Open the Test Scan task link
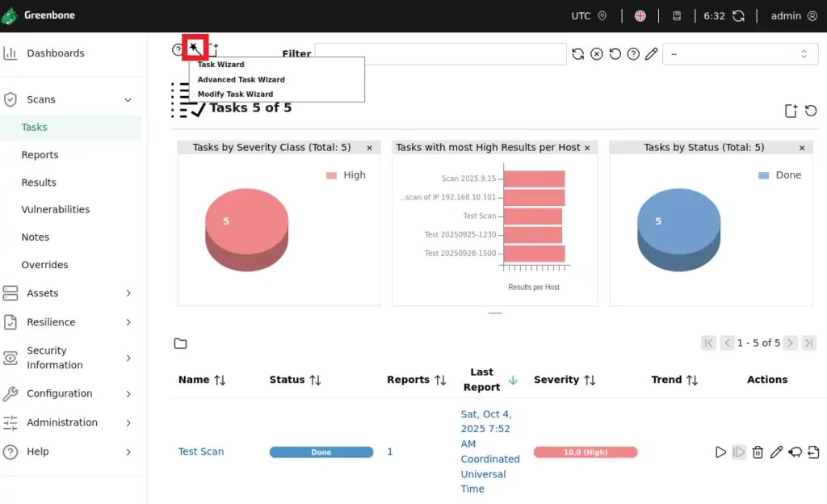The image size is (827, 504). point(201,451)
